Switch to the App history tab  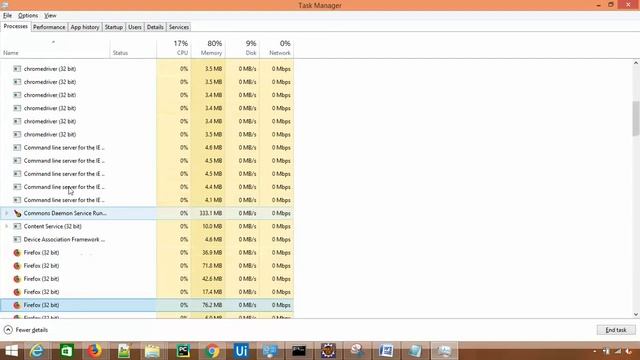84,27
